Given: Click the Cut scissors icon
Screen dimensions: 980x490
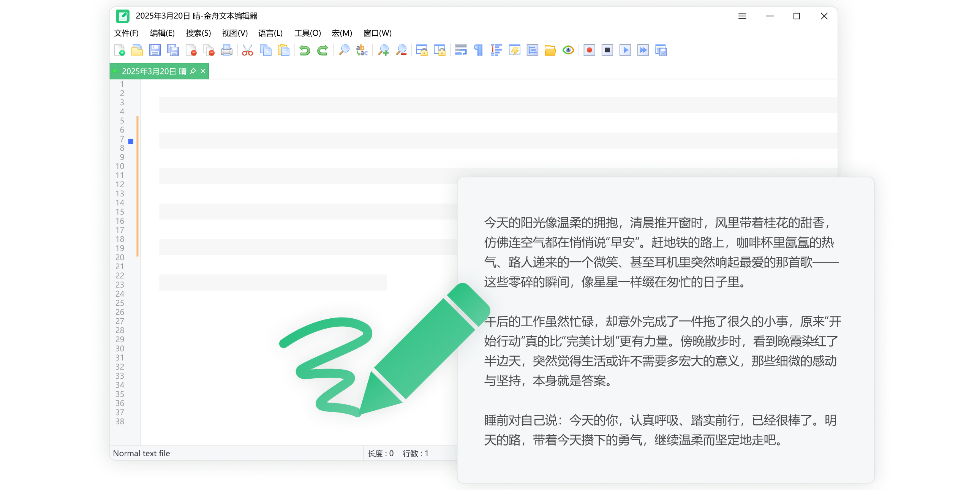Looking at the screenshot, I should [247, 50].
